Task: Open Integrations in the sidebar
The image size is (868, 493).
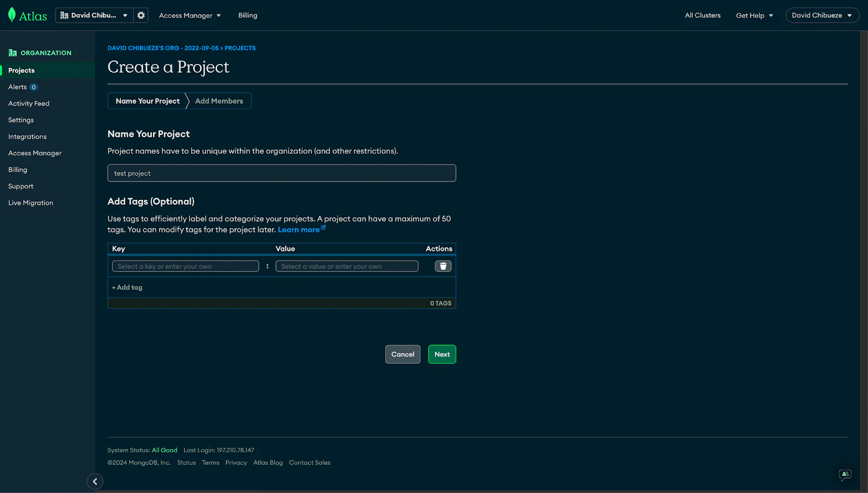Action: coord(27,137)
